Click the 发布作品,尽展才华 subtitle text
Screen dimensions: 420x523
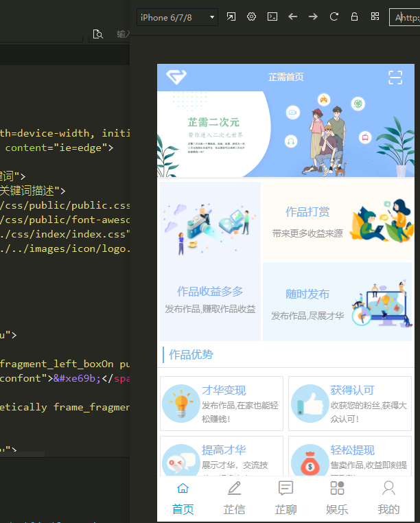(x=307, y=316)
